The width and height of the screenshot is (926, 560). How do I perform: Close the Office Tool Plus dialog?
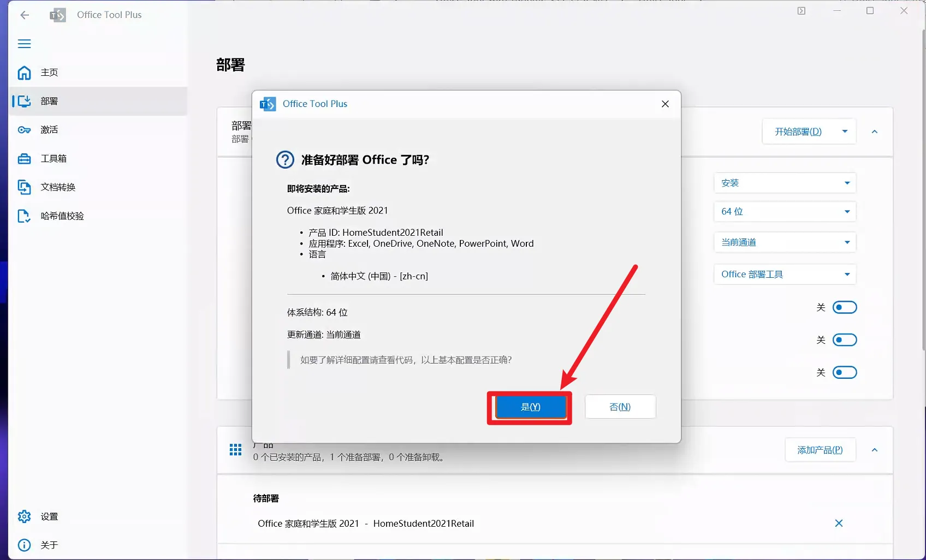tap(665, 104)
